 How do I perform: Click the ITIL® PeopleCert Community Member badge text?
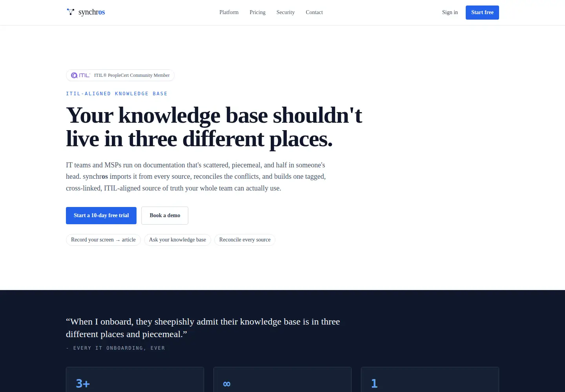point(132,75)
